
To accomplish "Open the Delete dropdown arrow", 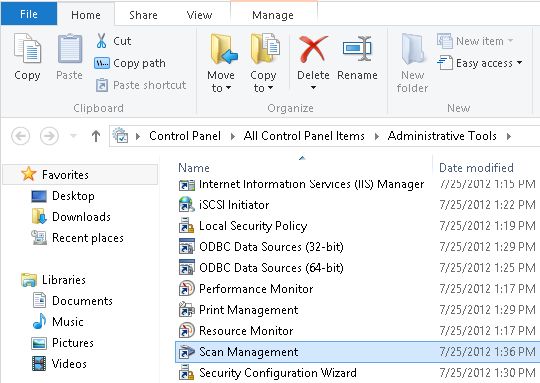I will pyautogui.click(x=313, y=88).
